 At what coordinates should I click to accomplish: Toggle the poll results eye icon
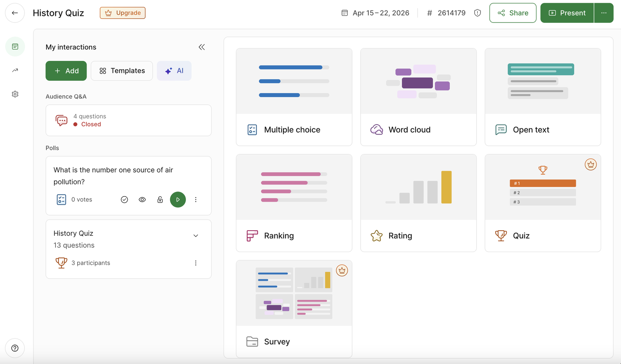click(x=142, y=200)
